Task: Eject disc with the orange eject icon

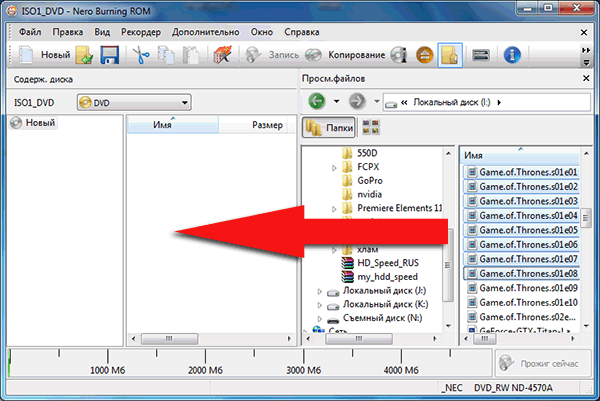Action: click(x=424, y=55)
